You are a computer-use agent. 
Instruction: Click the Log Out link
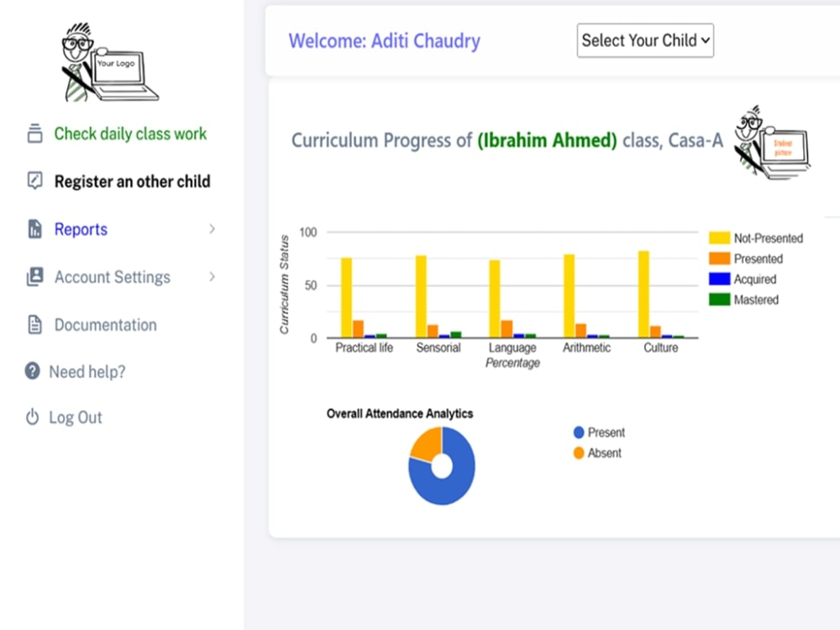pyautogui.click(x=76, y=417)
